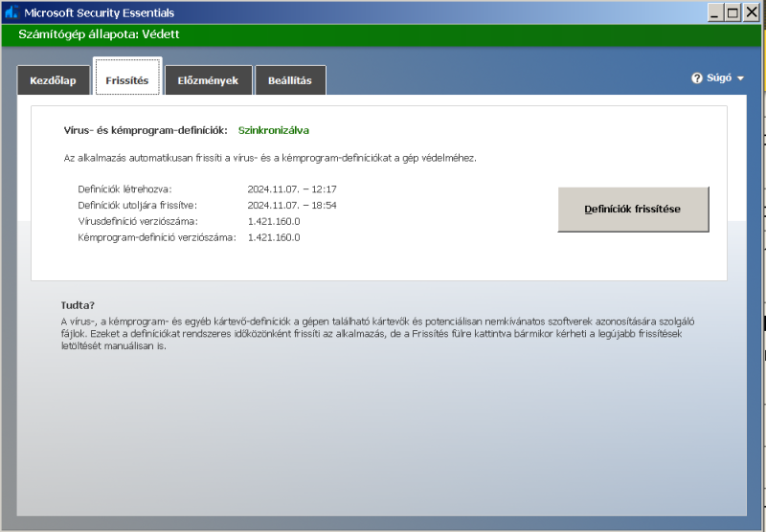766x532 pixels.
Task: Select the 2024.11.07. – 12:17 creation date
Action: [x=292, y=189]
